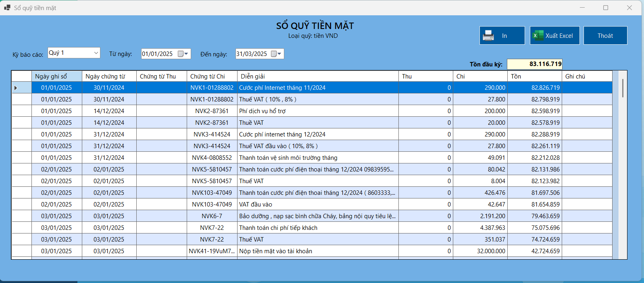
Task: Expand the Kỳ báo cáo dropdown
Action: (x=96, y=53)
